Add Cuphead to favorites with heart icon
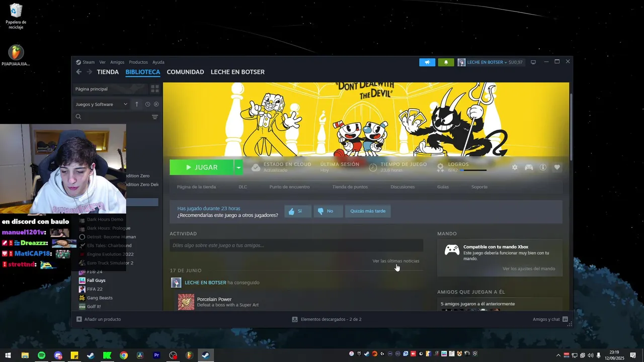This screenshot has height=362, width=644. coord(557,167)
